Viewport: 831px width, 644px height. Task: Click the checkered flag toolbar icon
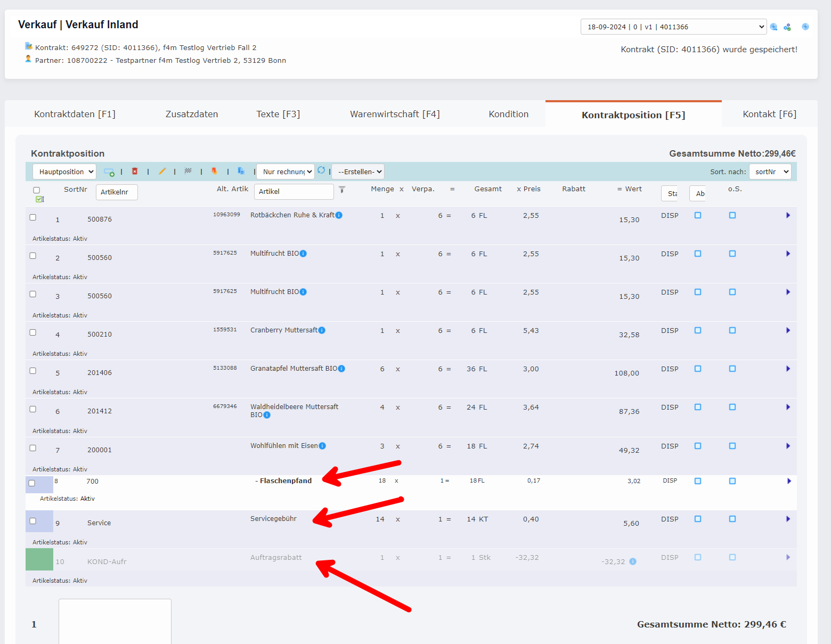(x=188, y=171)
